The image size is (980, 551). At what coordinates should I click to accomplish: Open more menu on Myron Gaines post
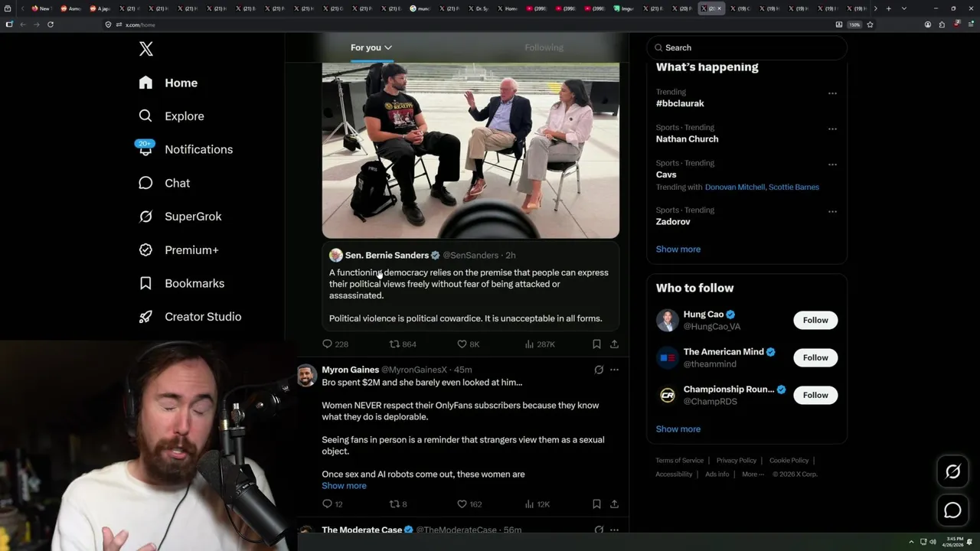tap(614, 370)
